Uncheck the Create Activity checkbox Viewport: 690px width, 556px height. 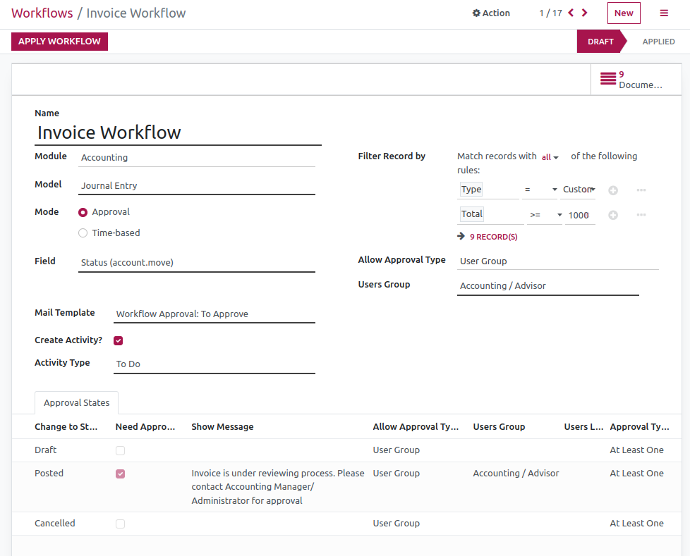[x=119, y=341]
